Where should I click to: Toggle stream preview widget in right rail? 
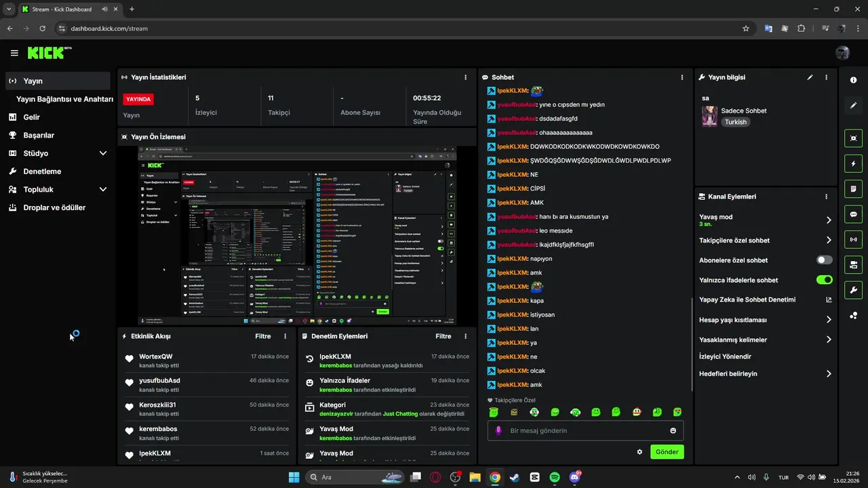pyautogui.click(x=854, y=138)
